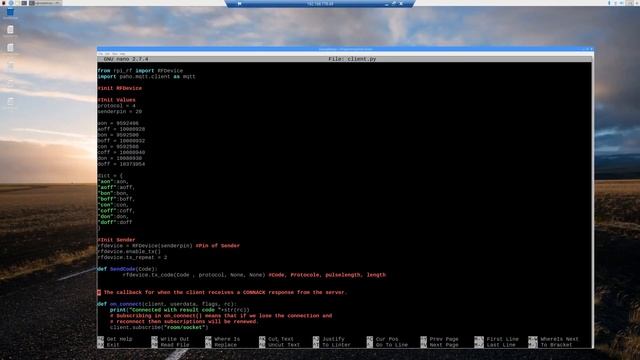Image resolution: width=640 pixels, height=360 pixels.
Task: Click the 'protocol = 4' line
Action: click(116, 106)
